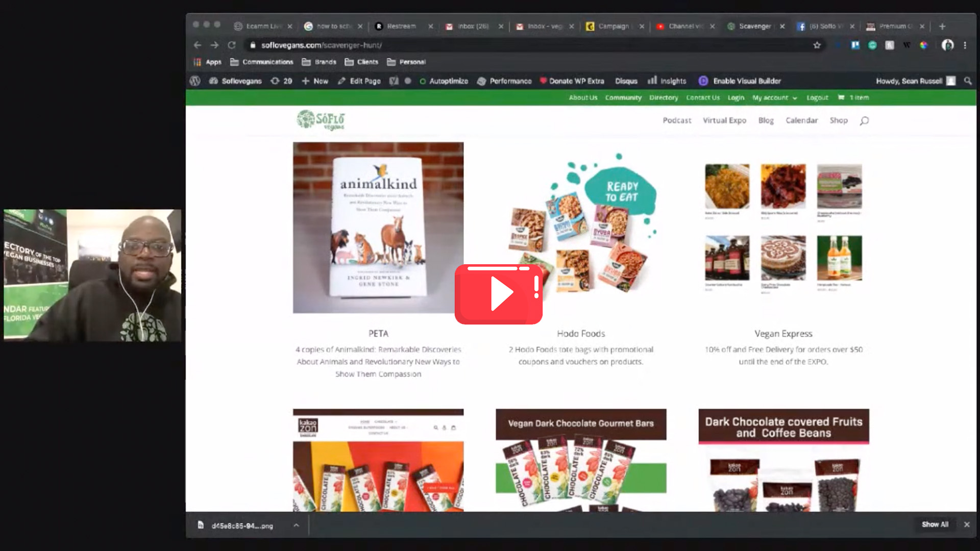Reload the page with refresh icon
This screenshot has width=980, height=551.
tap(232, 45)
